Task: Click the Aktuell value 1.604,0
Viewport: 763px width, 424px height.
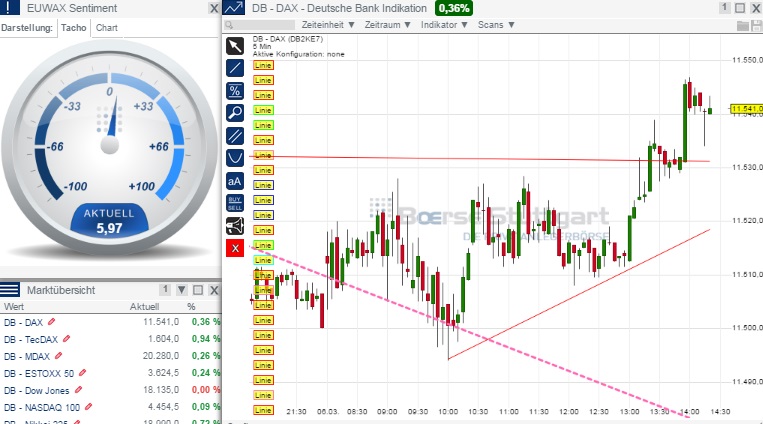Action: point(164,339)
